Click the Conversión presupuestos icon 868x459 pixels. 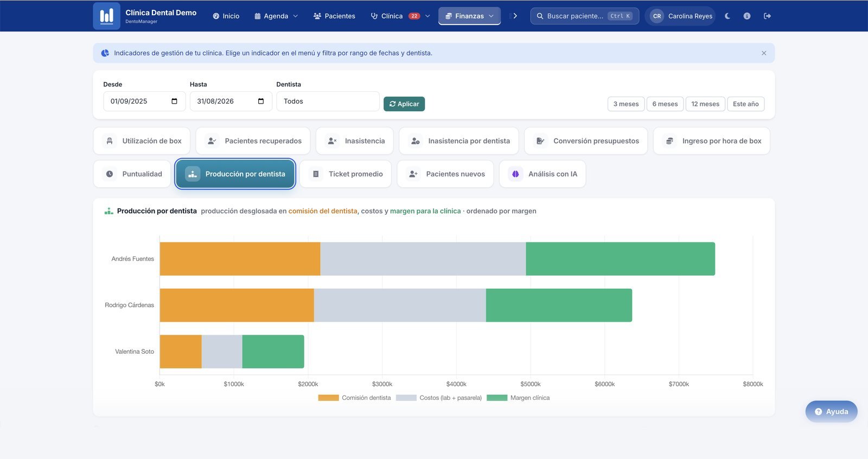point(540,141)
